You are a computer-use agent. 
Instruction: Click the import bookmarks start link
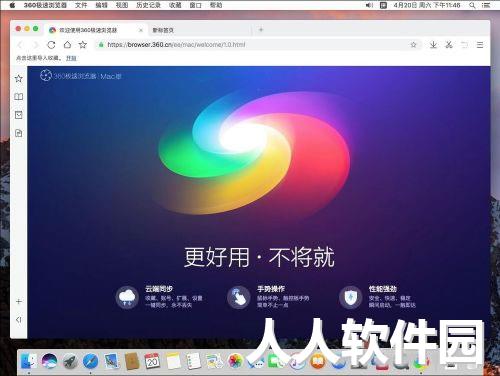tap(71, 58)
